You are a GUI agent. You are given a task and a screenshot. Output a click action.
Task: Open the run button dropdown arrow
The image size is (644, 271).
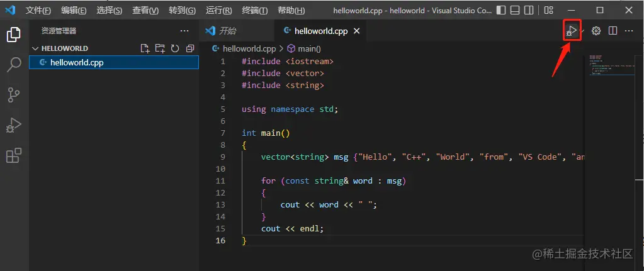[x=582, y=31]
